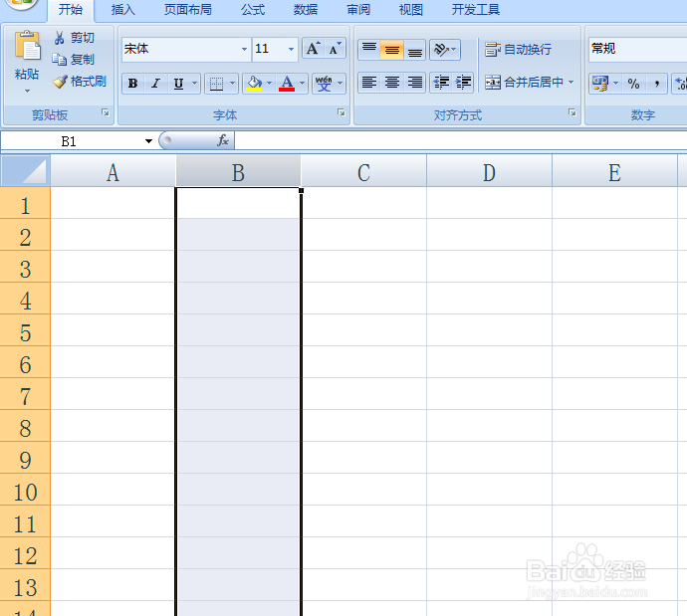The image size is (687, 616).
Task: Switch to 页面布局 tab
Action: tap(188, 10)
